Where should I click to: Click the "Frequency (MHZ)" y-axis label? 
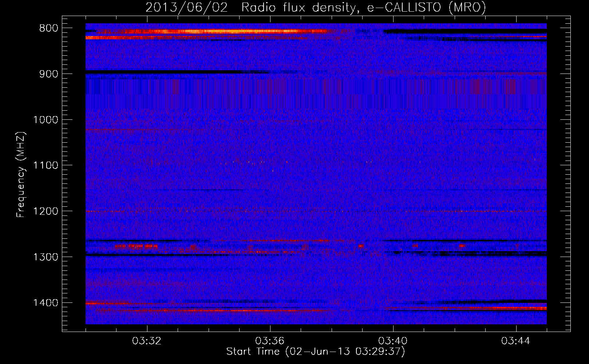[x=21, y=175]
